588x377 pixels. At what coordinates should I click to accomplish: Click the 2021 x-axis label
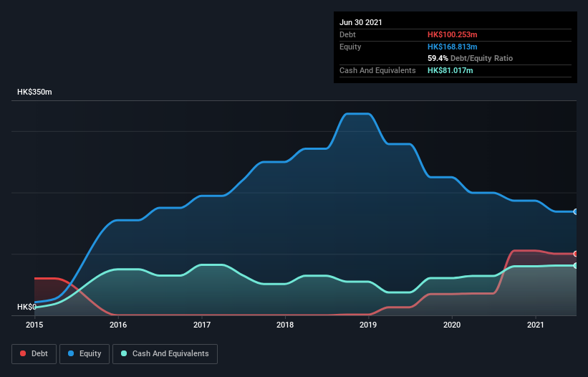point(536,325)
